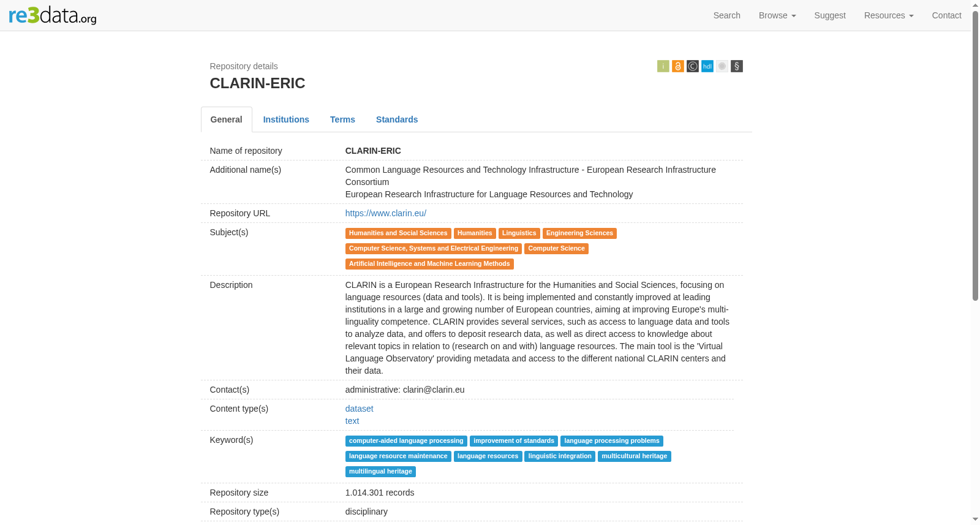Click the greyed-out certificate seal icon
This screenshot has height=525, width=980.
[722, 66]
